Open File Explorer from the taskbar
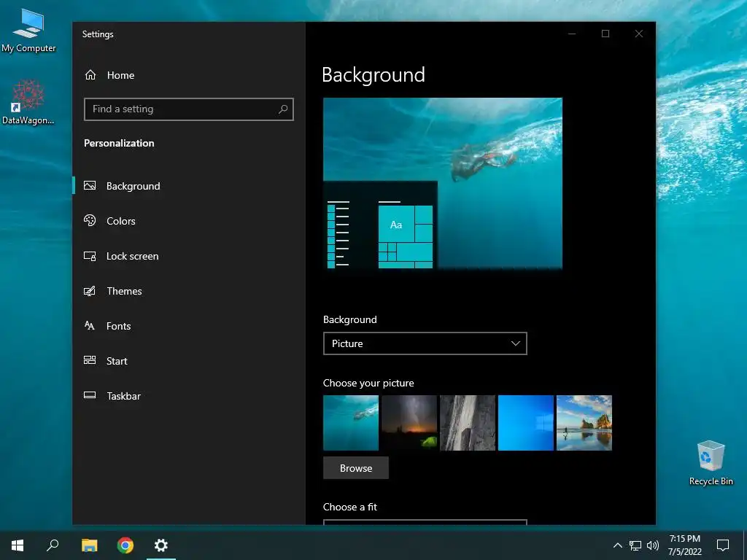The width and height of the screenshot is (747, 560). point(89,545)
